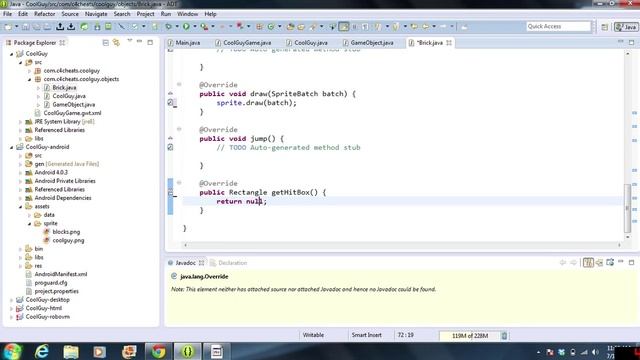Switch to the CoolGuy.java editor tab
This screenshot has height=360, width=640.
tap(307, 42)
